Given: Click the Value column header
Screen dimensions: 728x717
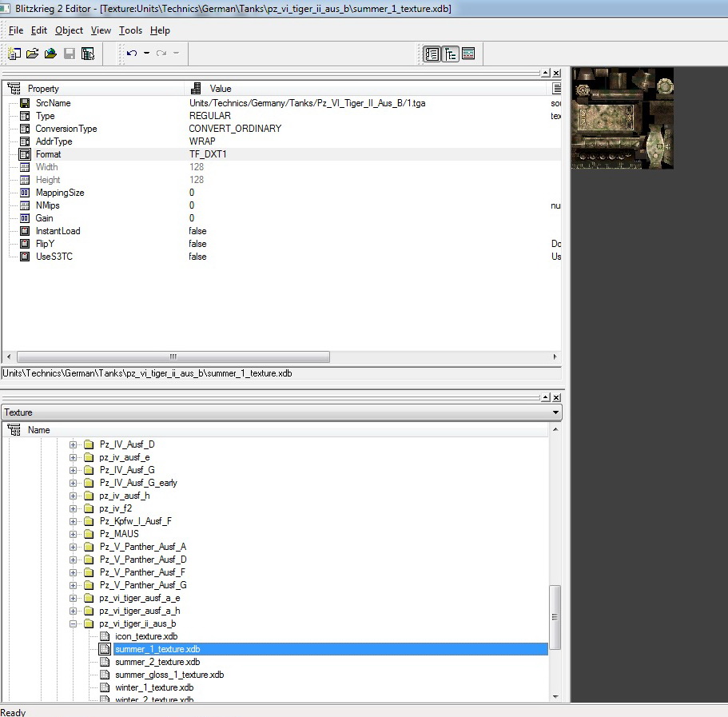Looking at the screenshot, I should 367,89.
